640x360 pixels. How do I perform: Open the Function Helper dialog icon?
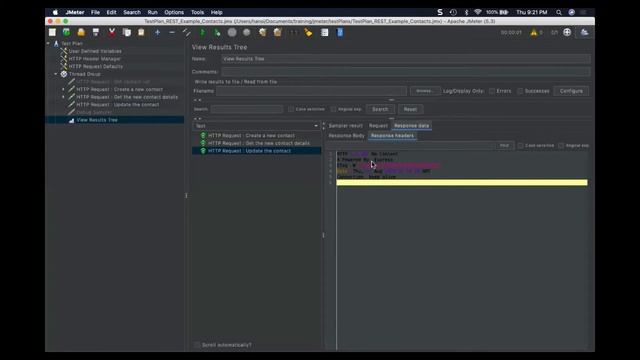pyautogui.click(x=324, y=32)
